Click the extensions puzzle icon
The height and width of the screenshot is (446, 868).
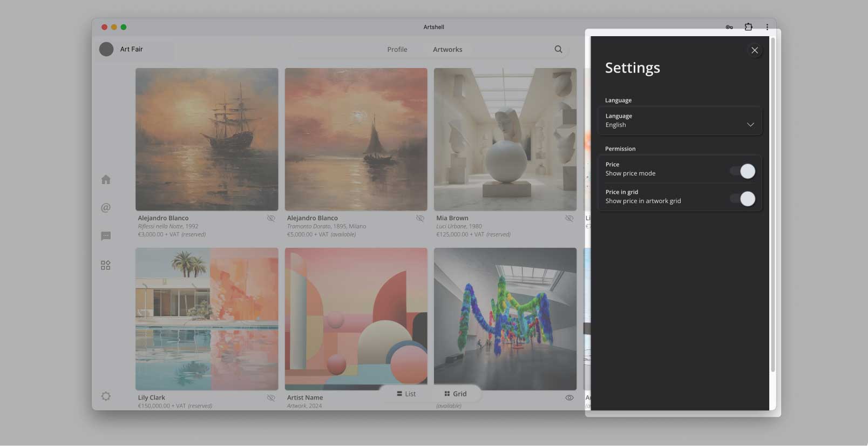point(748,26)
